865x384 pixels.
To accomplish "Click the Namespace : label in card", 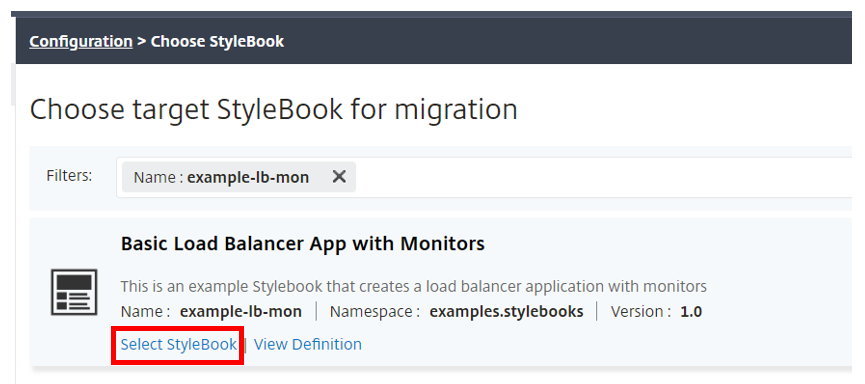I will tap(375, 312).
